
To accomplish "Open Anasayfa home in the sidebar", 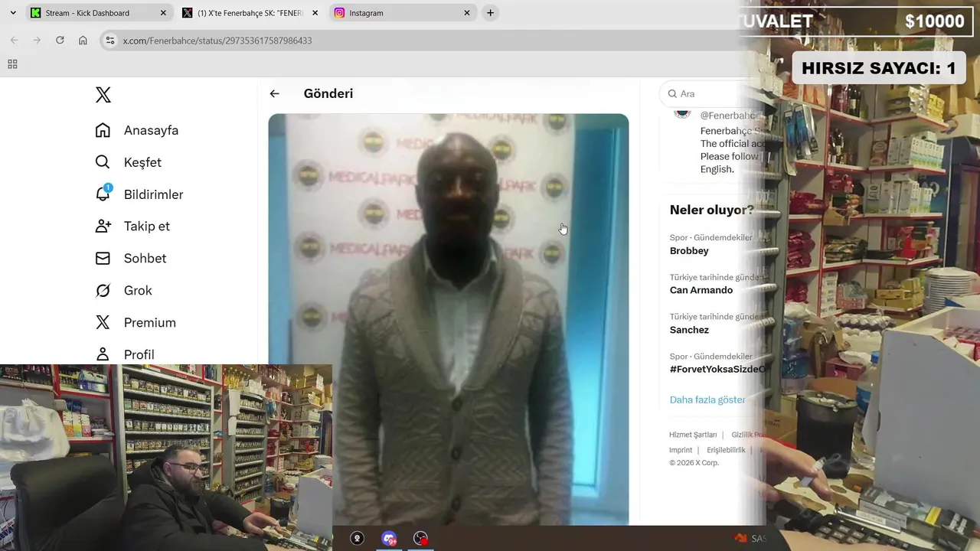I will tap(136, 130).
